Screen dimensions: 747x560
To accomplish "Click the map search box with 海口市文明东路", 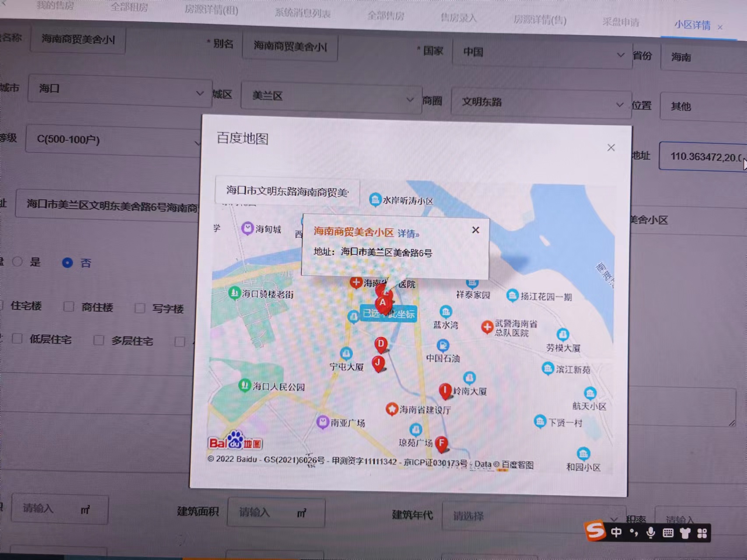I will pos(287,192).
